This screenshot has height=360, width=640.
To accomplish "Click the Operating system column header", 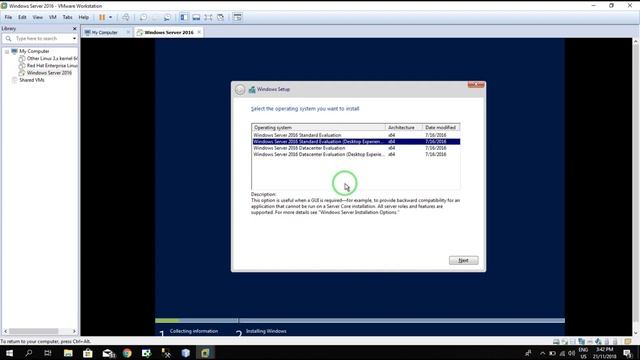I will point(318,127).
